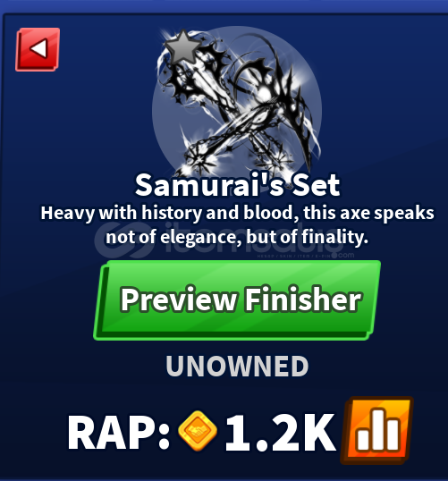Click the white triangle inside red button
This screenshot has width=448, height=481.
(x=38, y=48)
